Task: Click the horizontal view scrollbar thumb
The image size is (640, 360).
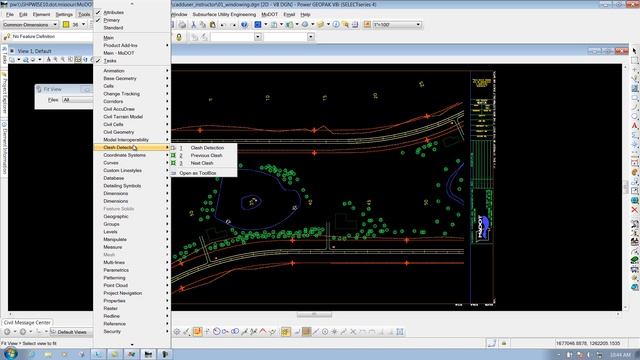Action: pos(314,314)
